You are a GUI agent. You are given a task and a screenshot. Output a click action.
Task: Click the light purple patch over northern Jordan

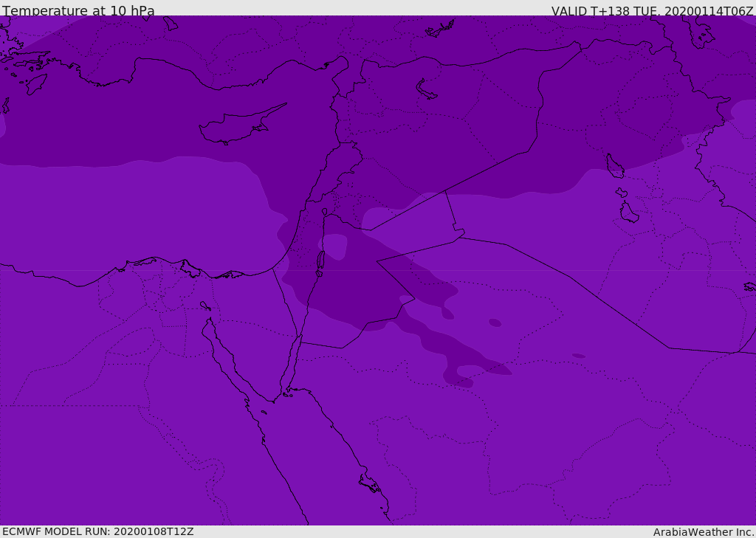click(334, 246)
